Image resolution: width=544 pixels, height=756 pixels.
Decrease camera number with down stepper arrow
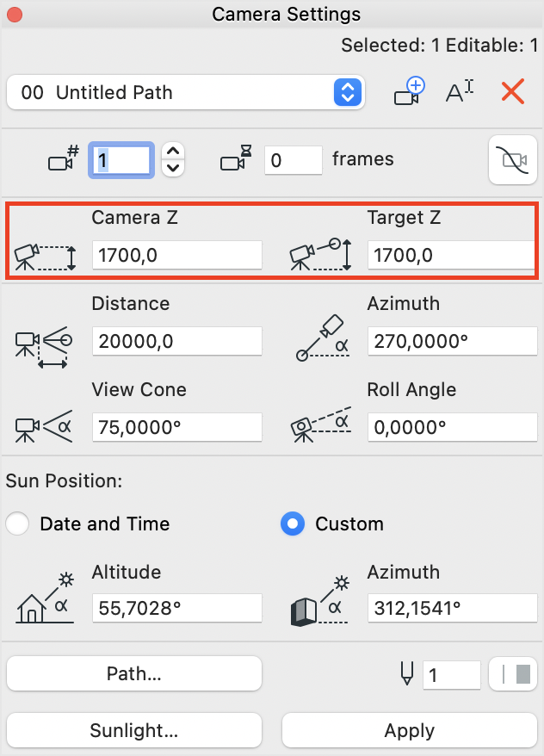[x=173, y=168]
